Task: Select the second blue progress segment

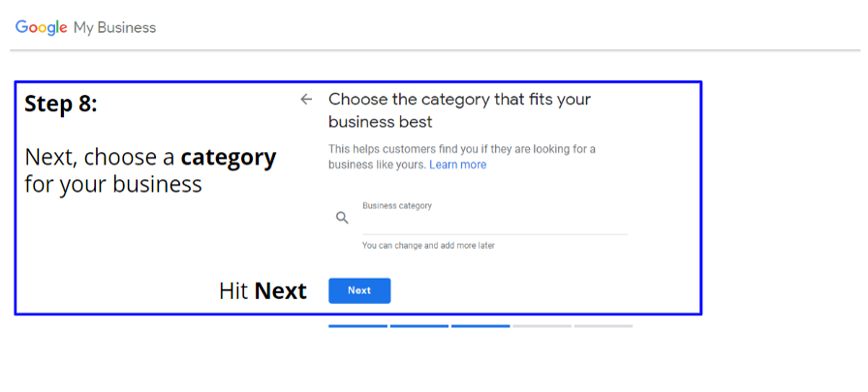Action: click(419, 326)
